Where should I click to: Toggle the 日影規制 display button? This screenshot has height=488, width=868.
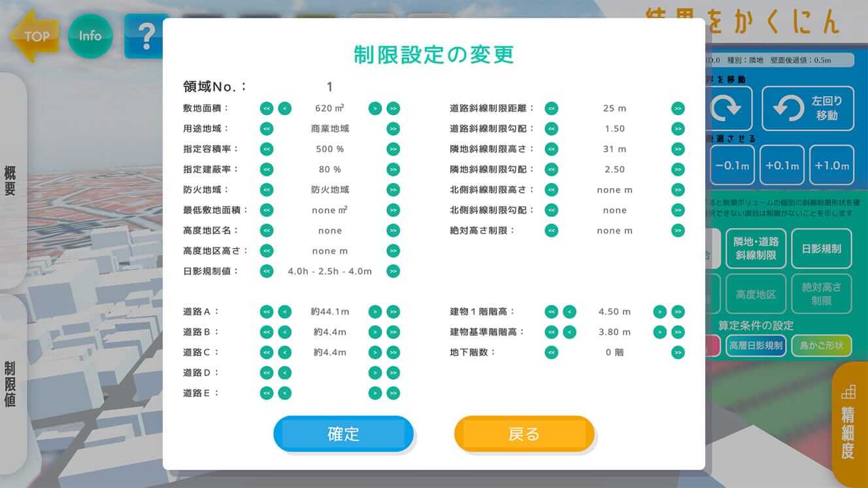[821, 249]
